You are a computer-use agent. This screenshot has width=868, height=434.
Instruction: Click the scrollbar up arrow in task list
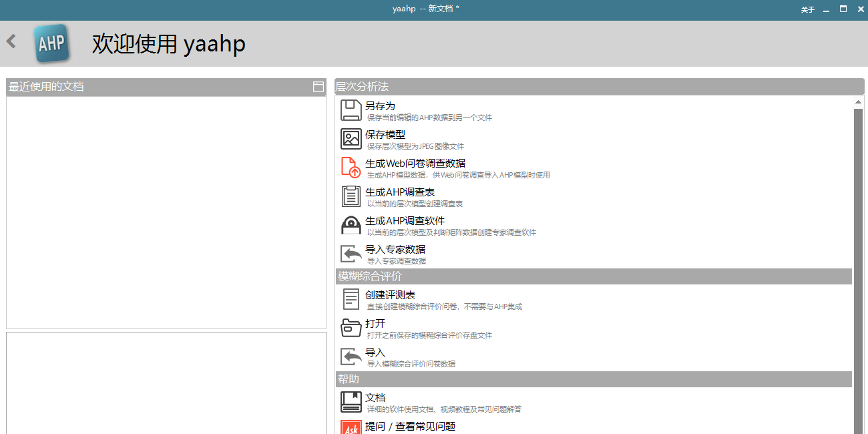(x=859, y=102)
